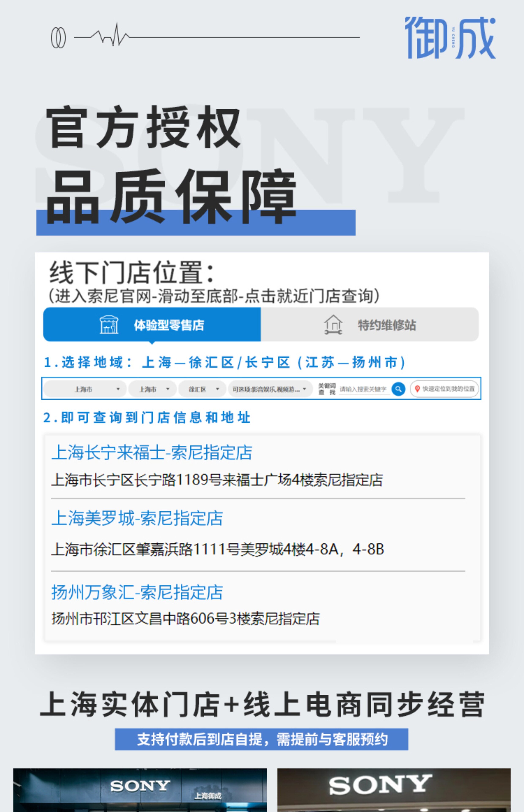524x812 pixels.
Task: Click the blue banner 支持付款后到店自提
Action: [262, 739]
